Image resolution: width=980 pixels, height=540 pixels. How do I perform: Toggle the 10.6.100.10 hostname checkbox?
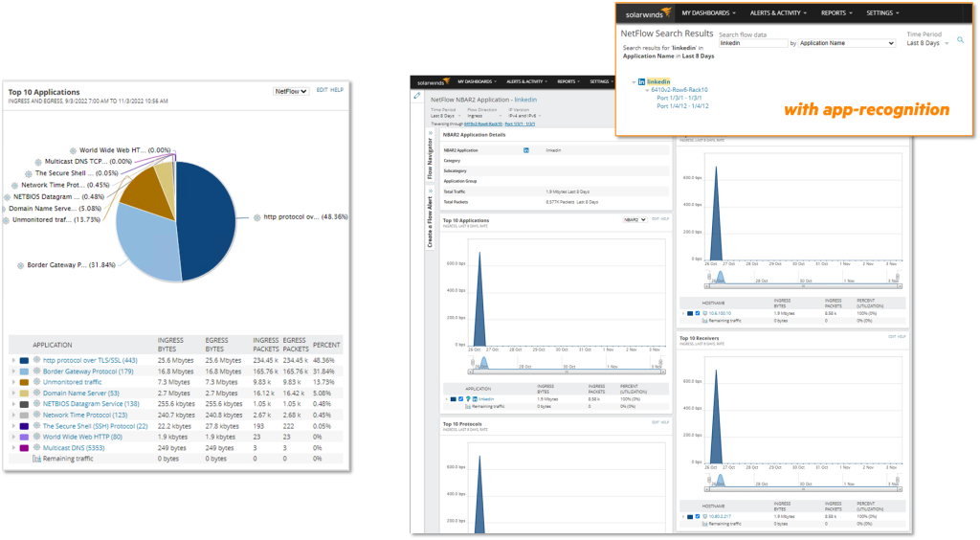pyautogui.click(x=698, y=313)
